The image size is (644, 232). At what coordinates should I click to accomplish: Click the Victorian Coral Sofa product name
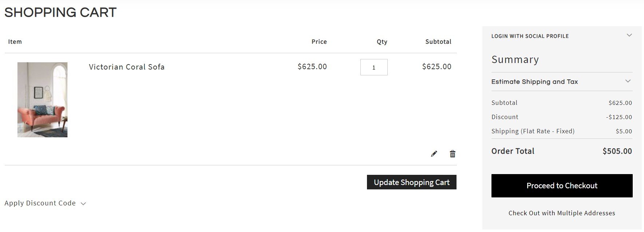click(x=127, y=67)
